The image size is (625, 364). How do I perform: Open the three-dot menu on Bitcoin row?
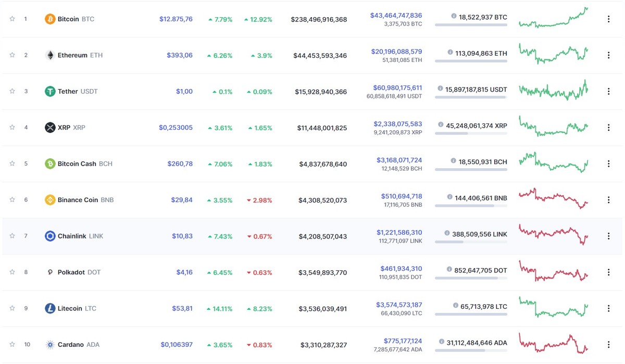tap(608, 18)
